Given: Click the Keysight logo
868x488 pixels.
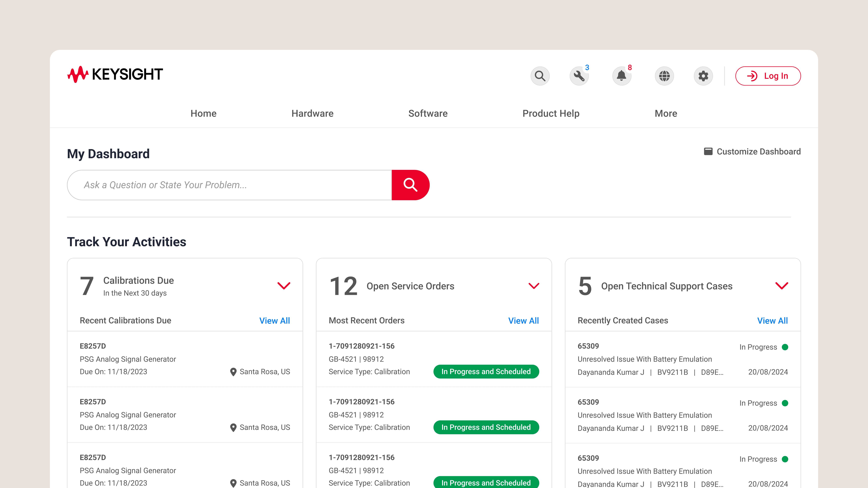Looking at the screenshot, I should (115, 74).
